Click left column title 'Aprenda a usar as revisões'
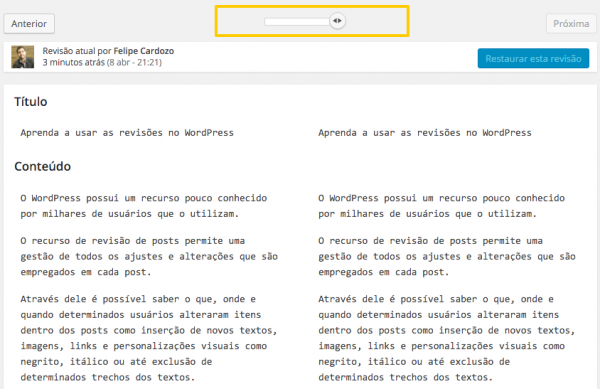The height and width of the screenshot is (389, 600). (x=127, y=133)
